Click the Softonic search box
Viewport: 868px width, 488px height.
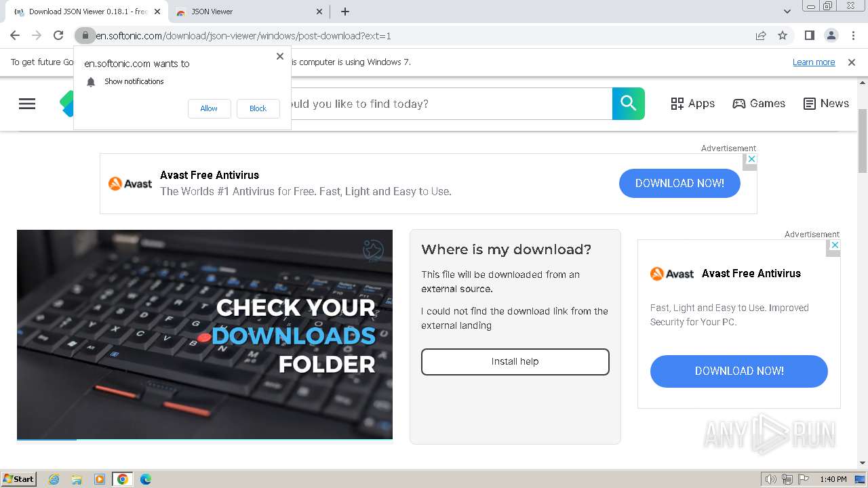[451, 104]
